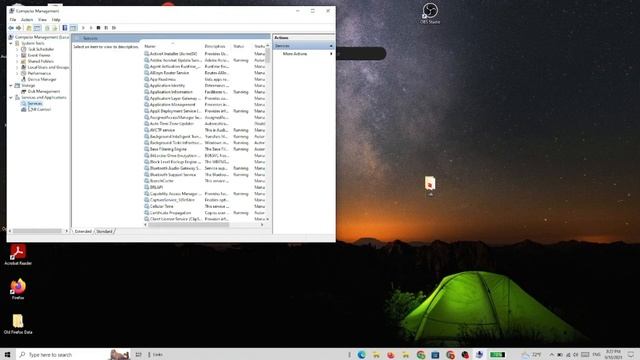Image resolution: width=640 pixels, height=360 pixels.
Task: Open the Old Firefox Data folder icon
Action: coord(18,324)
